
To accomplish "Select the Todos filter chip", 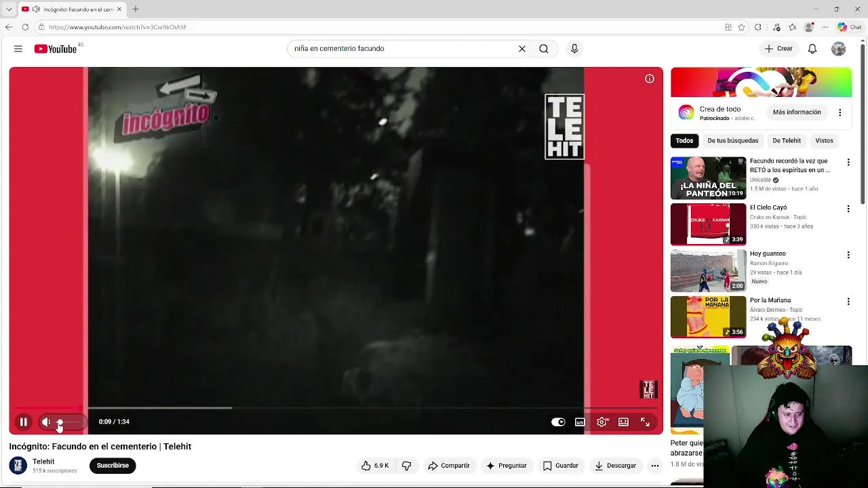I will click(x=684, y=141).
